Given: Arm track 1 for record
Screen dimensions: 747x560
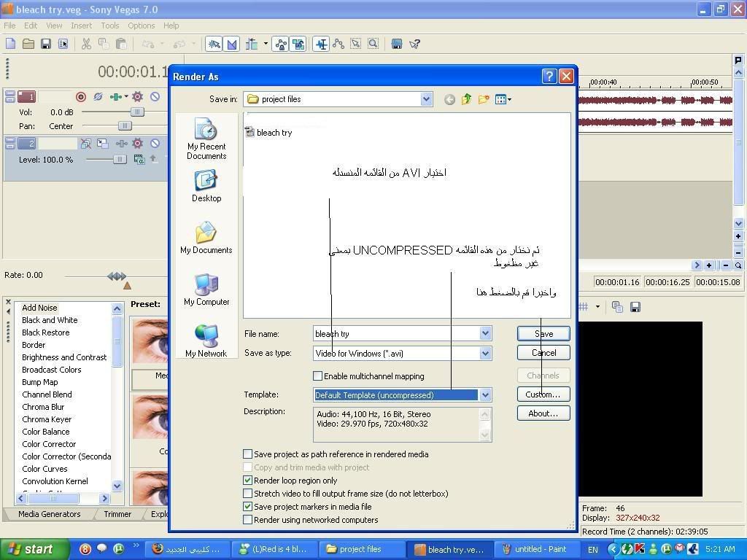Looking at the screenshot, I should 81,96.
